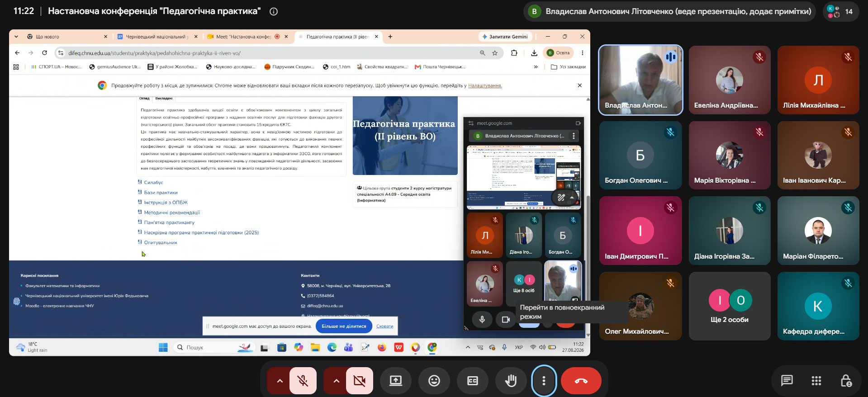868x397 pixels.
Task: Click Сховати link in sharing bar
Action: tap(384, 326)
